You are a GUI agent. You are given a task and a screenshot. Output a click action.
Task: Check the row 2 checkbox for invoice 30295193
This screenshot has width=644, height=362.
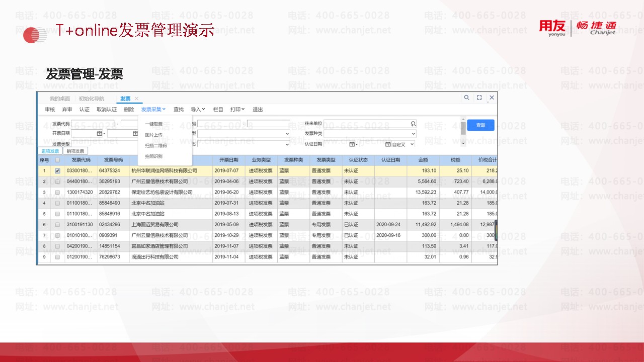click(57, 182)
